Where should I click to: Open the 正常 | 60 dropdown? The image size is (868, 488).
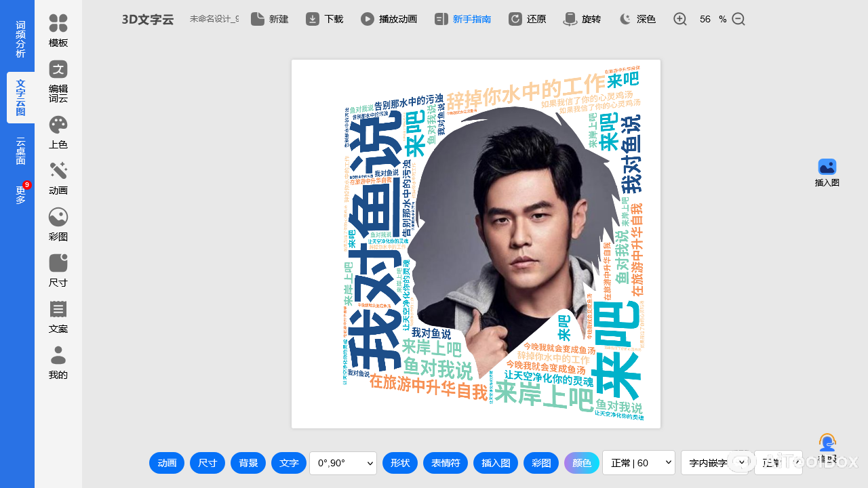point(638,463)
